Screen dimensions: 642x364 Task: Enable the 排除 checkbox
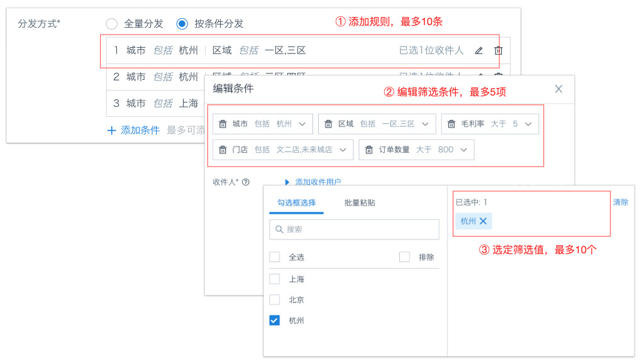click(404, 257)
